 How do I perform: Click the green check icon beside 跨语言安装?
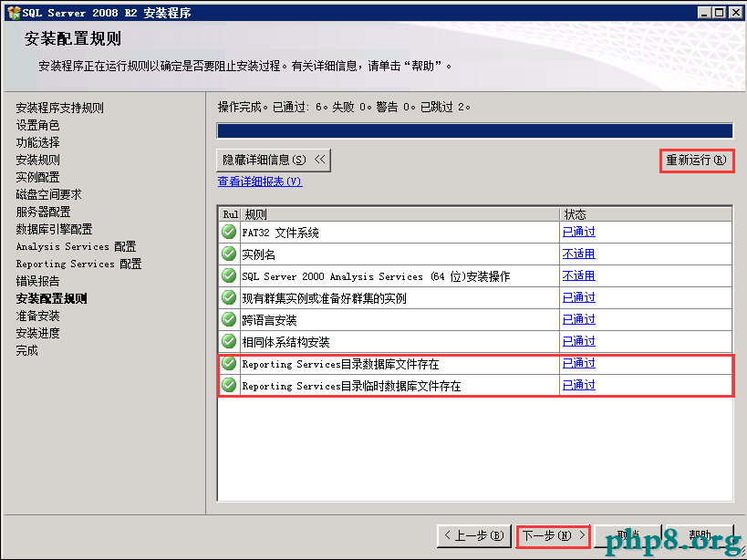point(229,319)
